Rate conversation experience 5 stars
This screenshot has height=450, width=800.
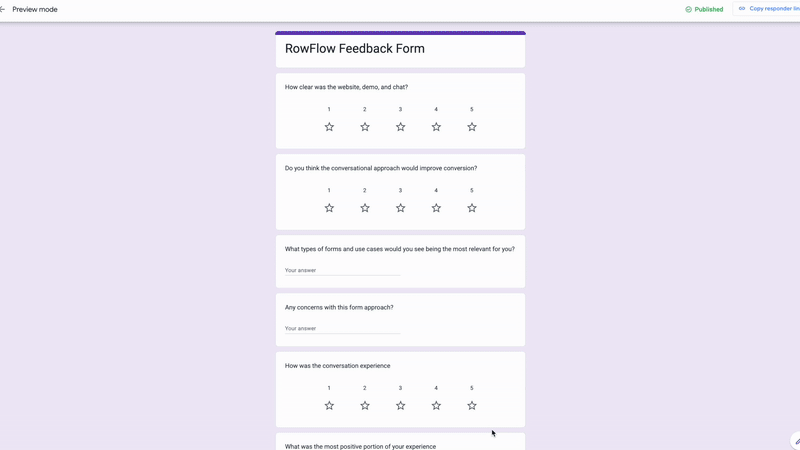472,406
